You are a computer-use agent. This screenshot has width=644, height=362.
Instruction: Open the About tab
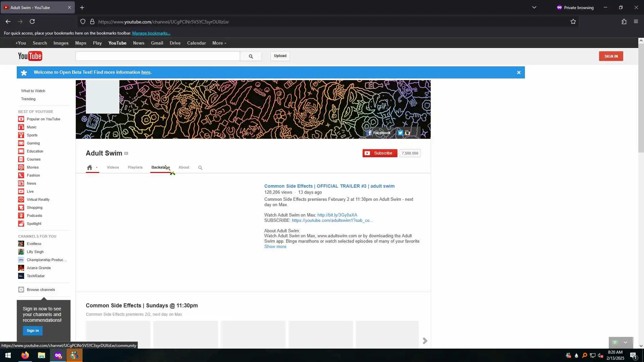pos(184,167)
